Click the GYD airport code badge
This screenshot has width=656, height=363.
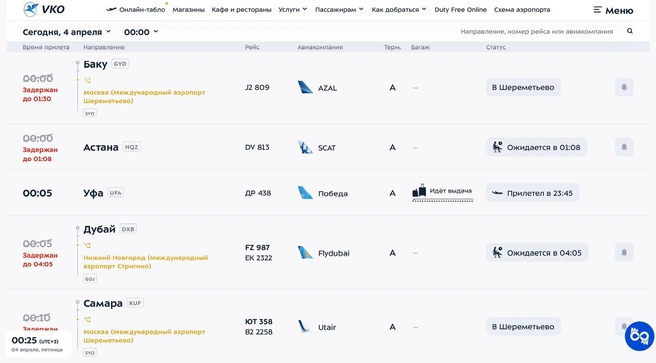click(120, 64)
